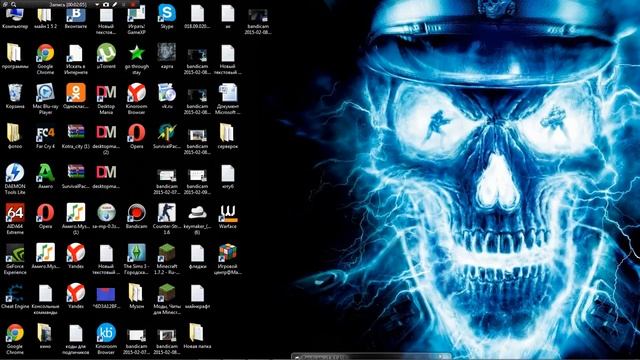Open the recording bar dropdown arrow
Viewport: 640px width, 360px height.
(x=97, y=4)
